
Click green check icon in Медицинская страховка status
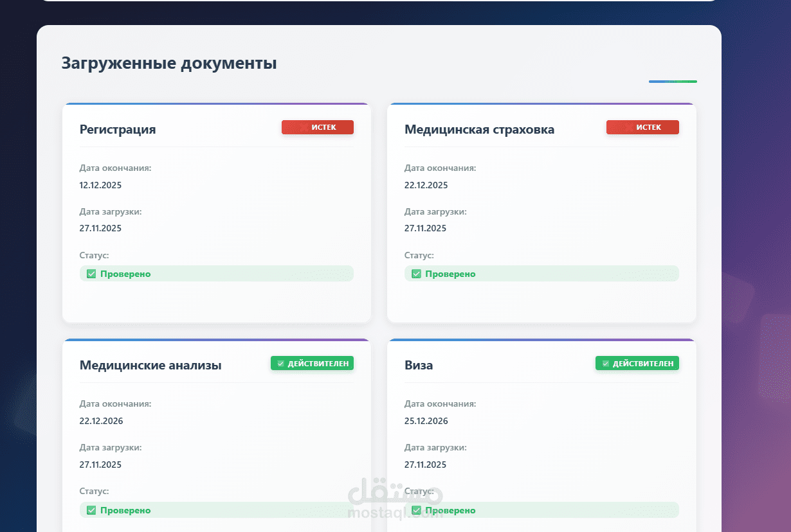(416, 274)
